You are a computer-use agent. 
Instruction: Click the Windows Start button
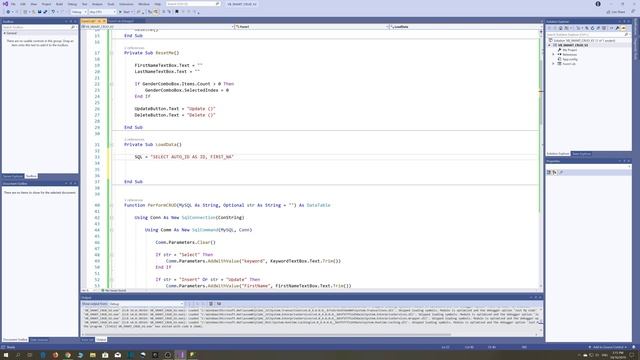(x=6, y=355)
